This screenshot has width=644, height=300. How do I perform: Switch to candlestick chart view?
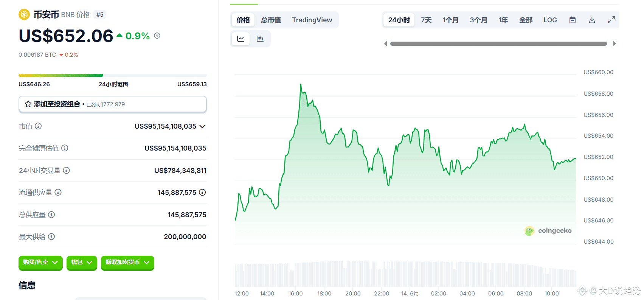tap(260, 39)
